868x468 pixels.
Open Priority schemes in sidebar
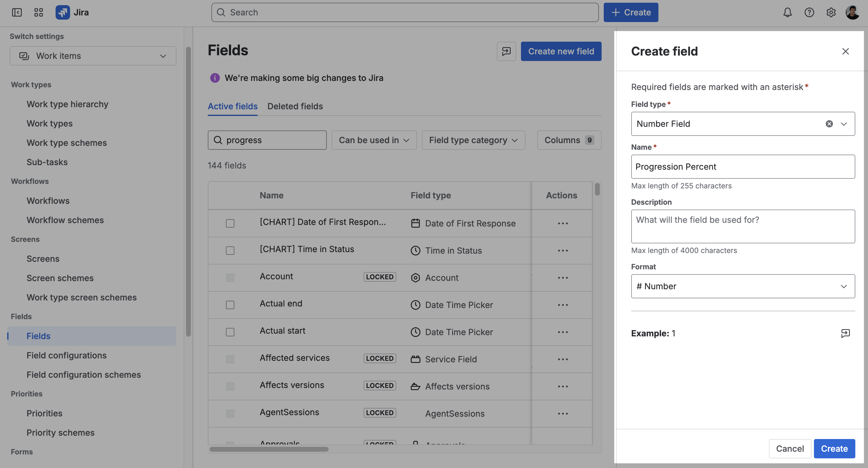coord(61,433)
